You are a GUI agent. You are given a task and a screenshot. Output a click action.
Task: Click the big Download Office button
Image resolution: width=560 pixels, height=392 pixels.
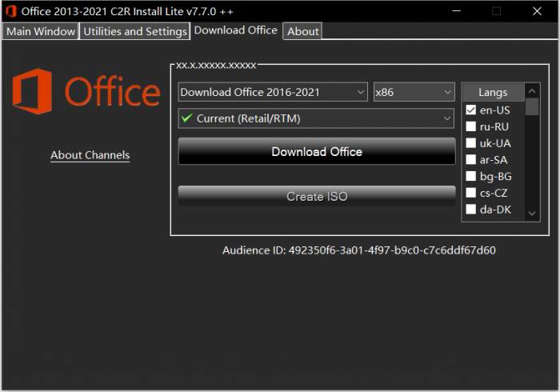point(317,151)
